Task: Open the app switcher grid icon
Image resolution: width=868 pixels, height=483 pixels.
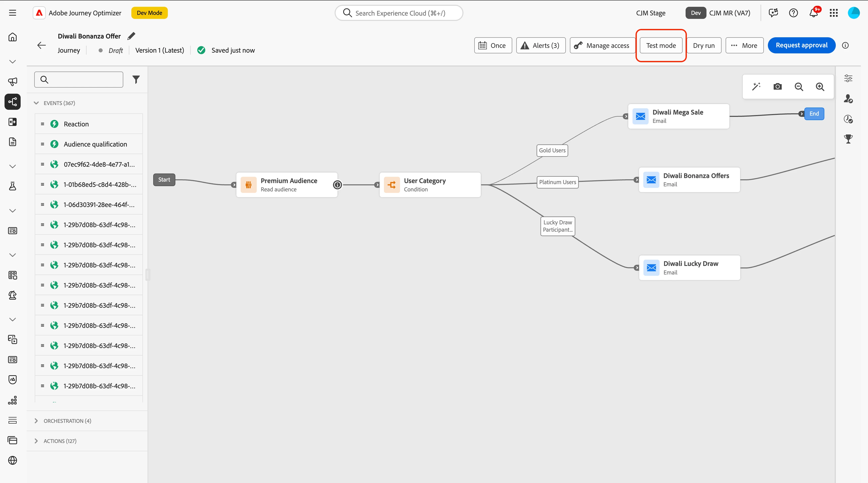Action: (834, 13)
